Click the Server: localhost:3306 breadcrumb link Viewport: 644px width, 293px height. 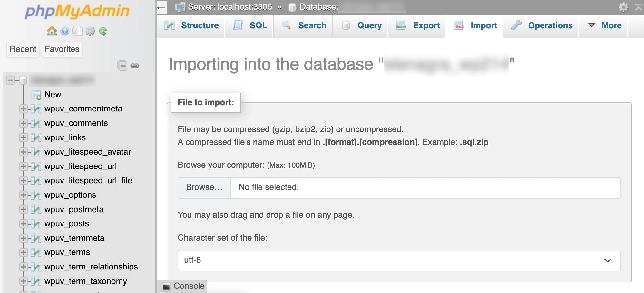point(230,7)
